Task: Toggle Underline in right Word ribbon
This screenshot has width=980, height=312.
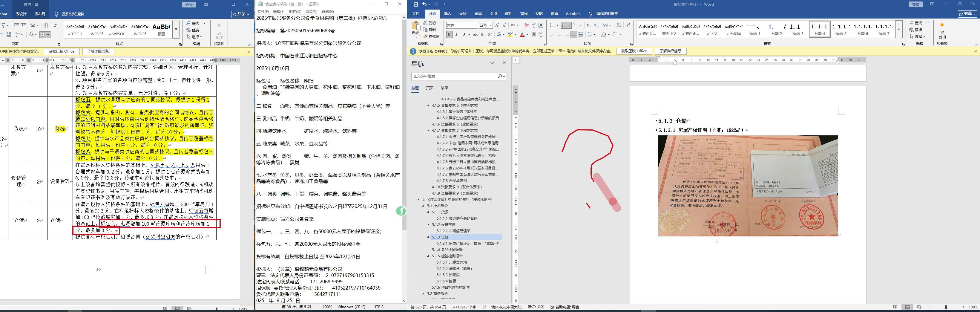Action: click(x=463, y=35)
